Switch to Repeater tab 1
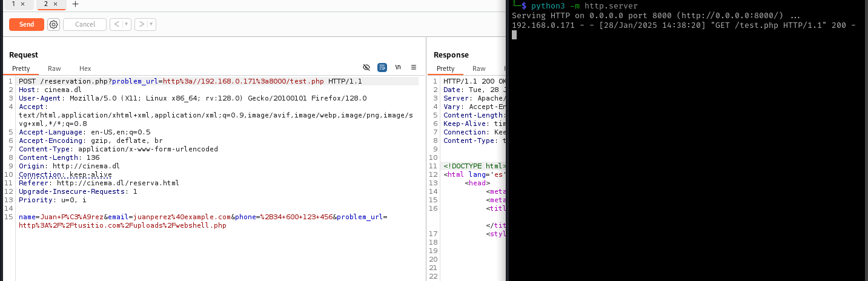The height and width of the screenshot is (281, 868). [x=13, y=4]
